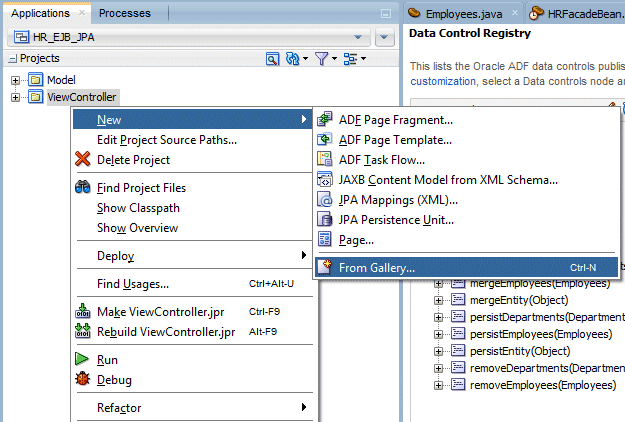Click the search icon in Projects toolbar
625x422 pixels.
pyautogui.click(x=272, y=59)
